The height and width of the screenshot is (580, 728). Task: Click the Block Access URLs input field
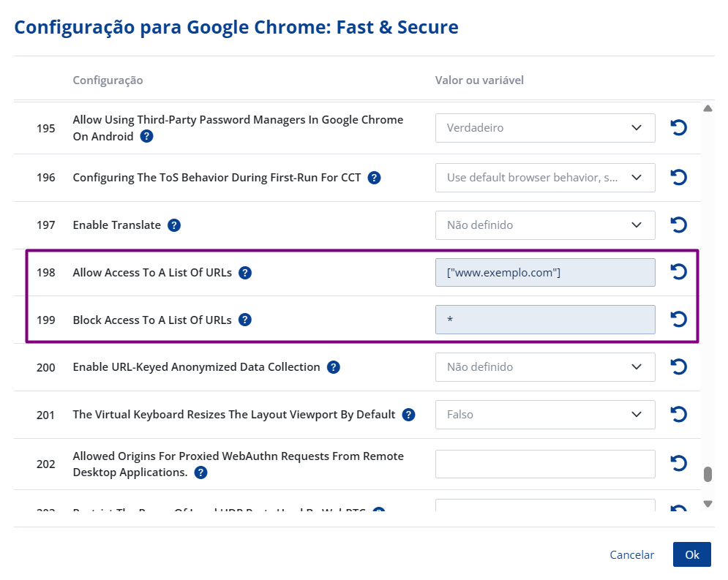545,320
